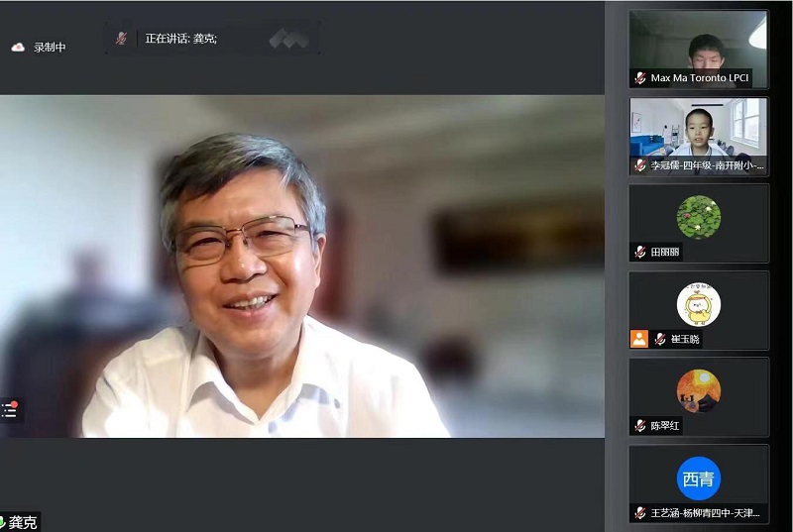Click 陈翠红's sunset avatar
Screen dimensions: 793x532
click(x=698, y=390)
